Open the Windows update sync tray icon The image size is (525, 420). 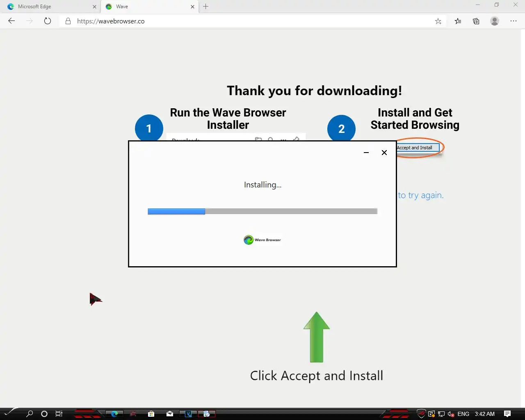click(431, 414)
